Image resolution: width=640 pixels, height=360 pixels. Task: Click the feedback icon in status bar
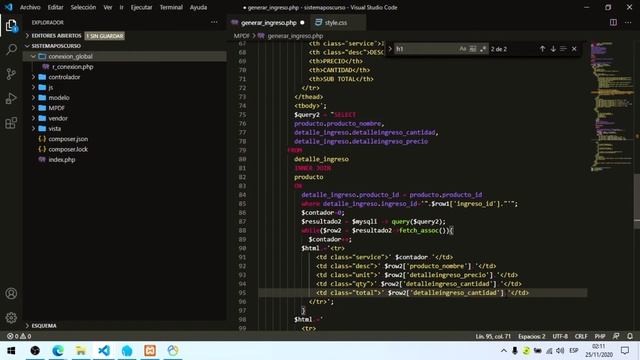click(x=616, y=336)
